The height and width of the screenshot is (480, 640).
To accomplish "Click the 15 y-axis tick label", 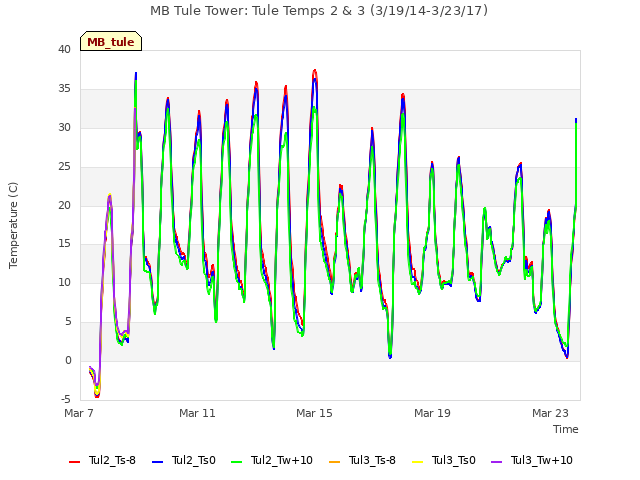I will point(64,244).
